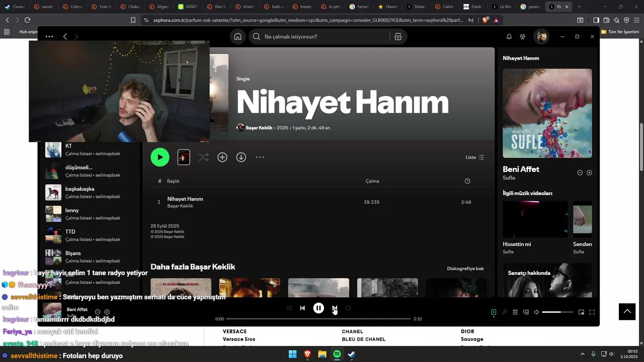Click the Spotify Home icon

tap(237, 37)
